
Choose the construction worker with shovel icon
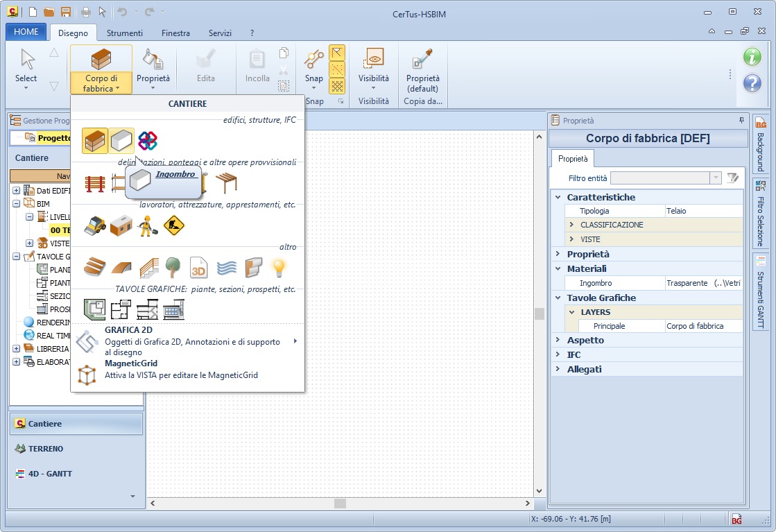[x=146, y=225]
